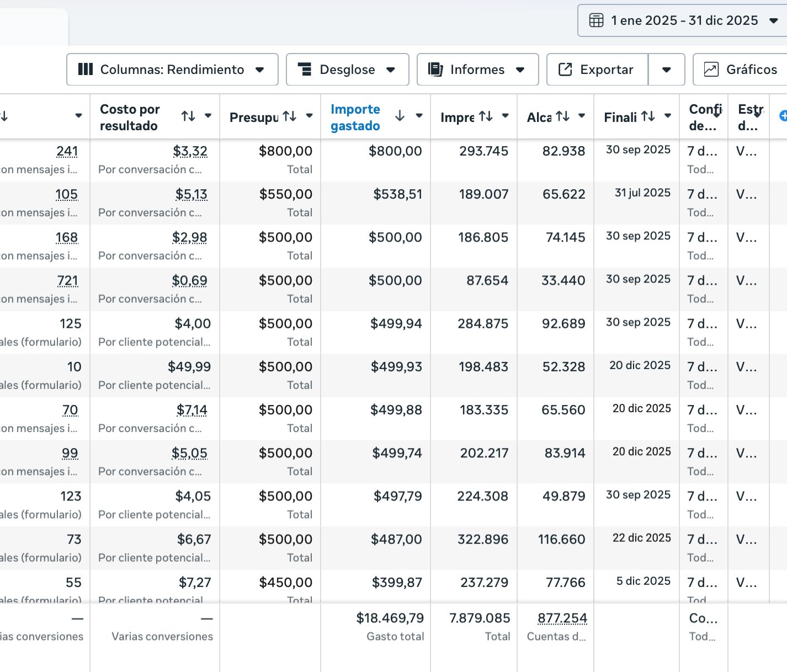The height and width of the screenshot is (672, 787).
Task: Click the sort arrows on the Presupuesto column
Action: [x=289, y=116]
